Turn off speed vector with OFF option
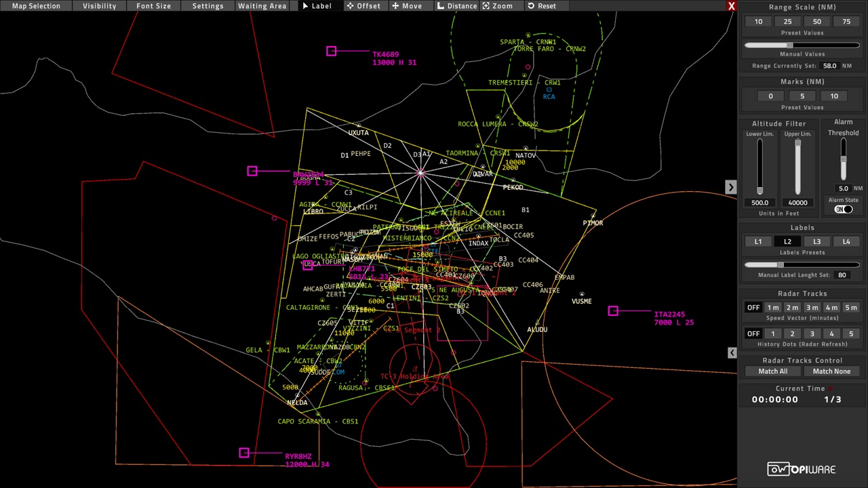This screenshot has width=868, height=488. 753,308
